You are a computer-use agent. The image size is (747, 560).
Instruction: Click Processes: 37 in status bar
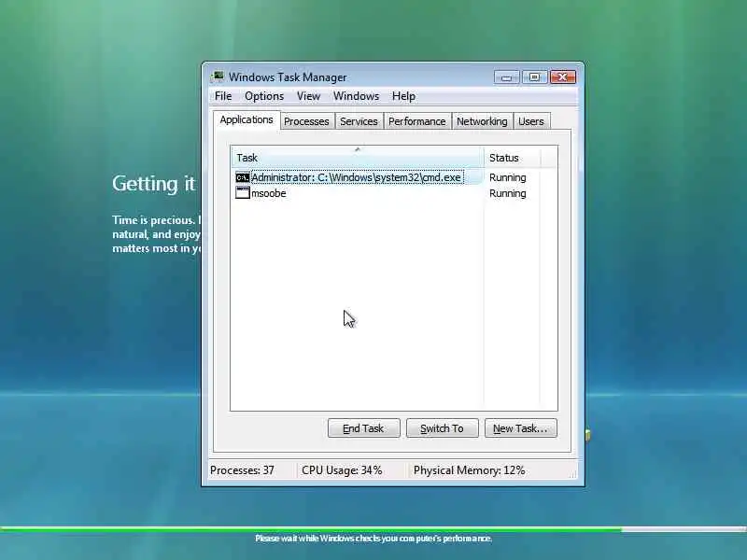pyautogui.click(x=242, y=470)
